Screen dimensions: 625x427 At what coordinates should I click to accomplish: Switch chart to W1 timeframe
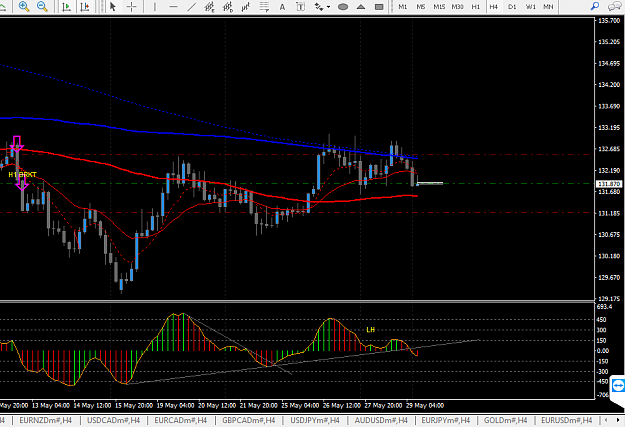(x=530, y=6)
